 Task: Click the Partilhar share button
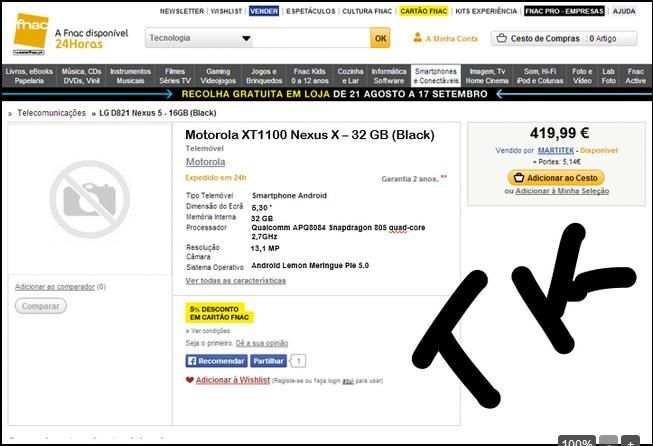(x=269, y=361)
